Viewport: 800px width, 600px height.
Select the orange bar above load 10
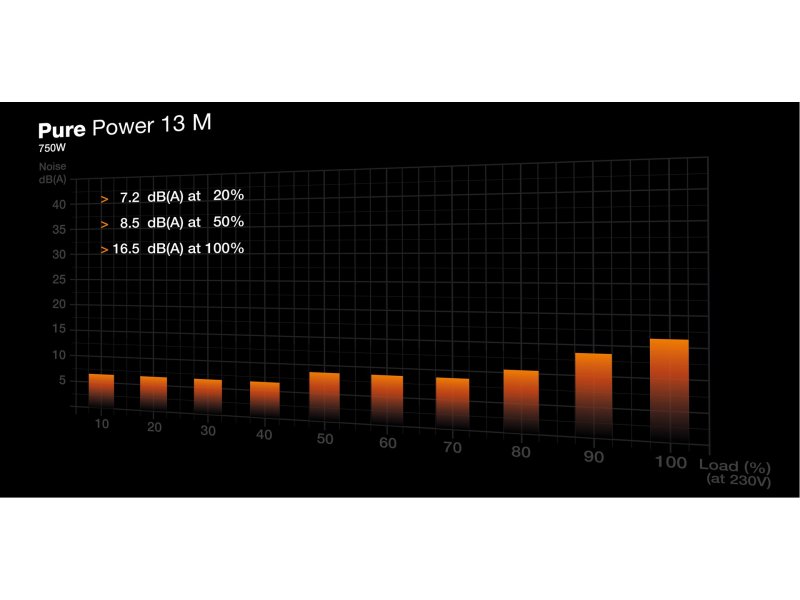[x=102, y=391]
